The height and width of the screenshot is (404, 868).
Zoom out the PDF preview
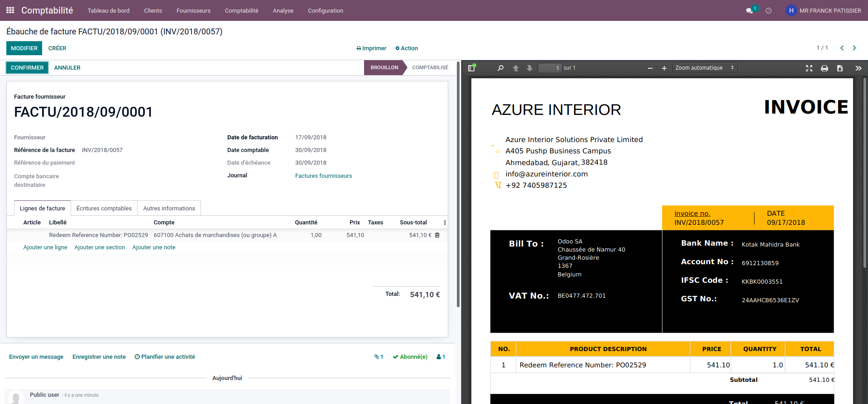pyautogui.click(x=650, y=68)
